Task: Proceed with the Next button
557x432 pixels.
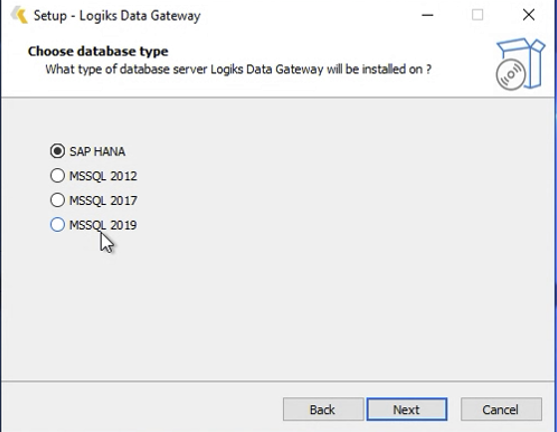Action: (x=407, y=409)
